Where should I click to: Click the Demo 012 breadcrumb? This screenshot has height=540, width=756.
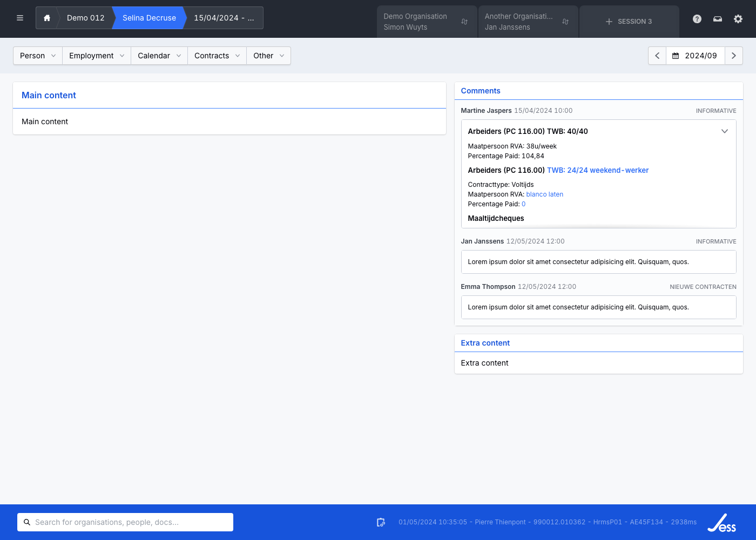pyautogui.click(x=85, y=18)
